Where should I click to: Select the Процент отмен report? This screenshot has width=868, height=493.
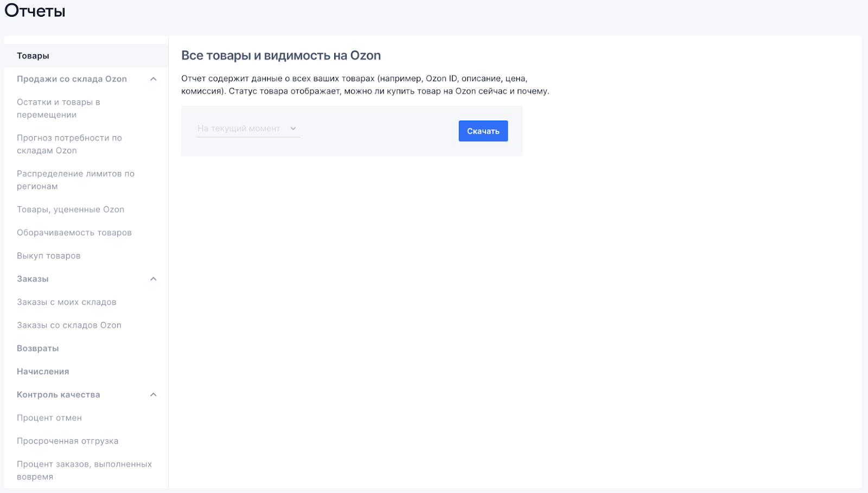(49, 418)
